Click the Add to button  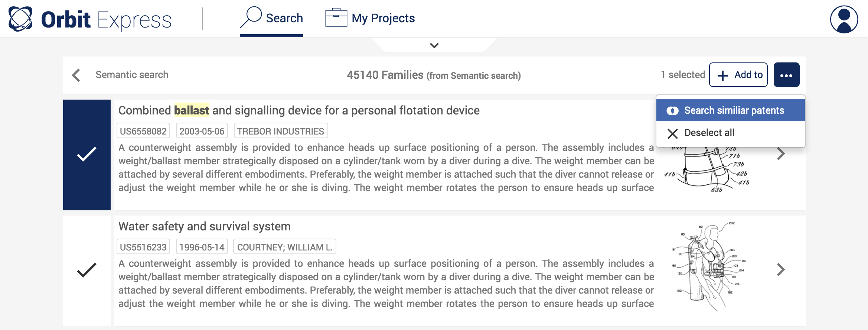(738, 75)
